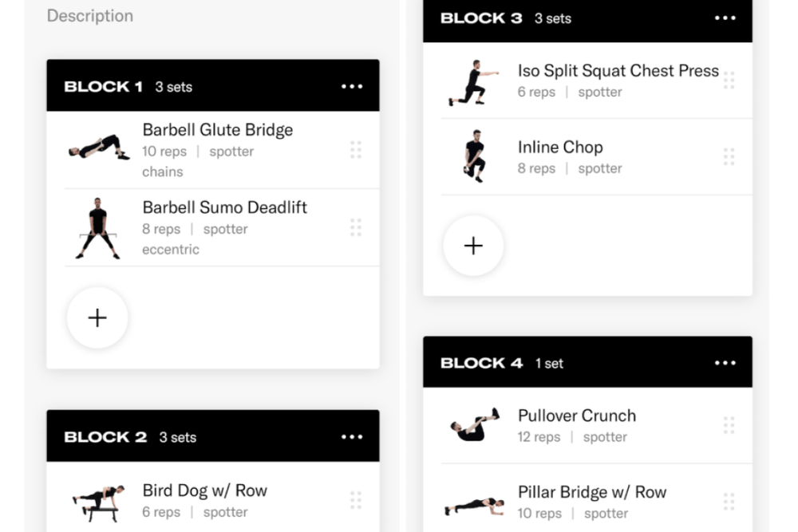Image resolution: width=798 pixels, height=532 pixels.
Task: Open the Block 2 overflow menu
Action: pyautogui.click(x=352, y=436)
